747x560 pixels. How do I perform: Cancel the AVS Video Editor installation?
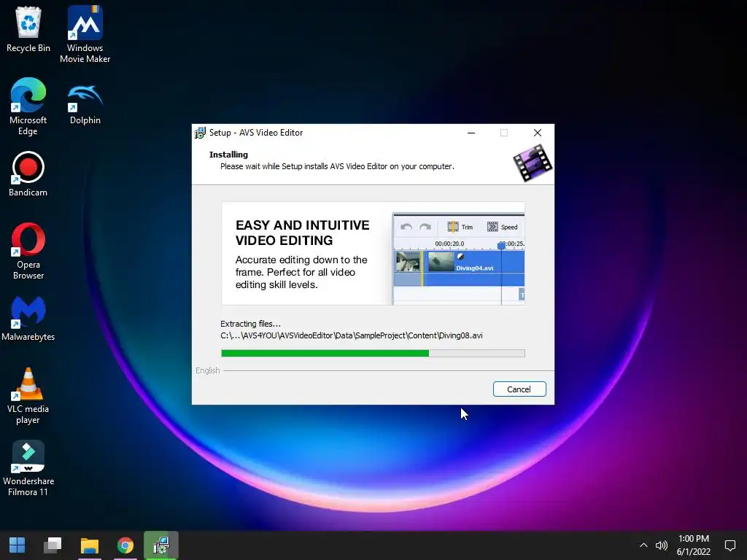519,389
